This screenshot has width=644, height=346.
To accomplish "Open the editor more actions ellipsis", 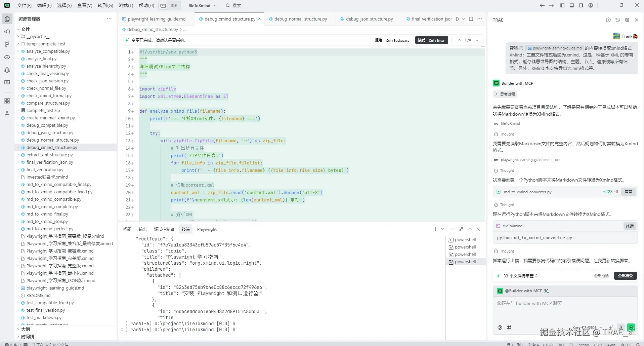I will [480, 19].
